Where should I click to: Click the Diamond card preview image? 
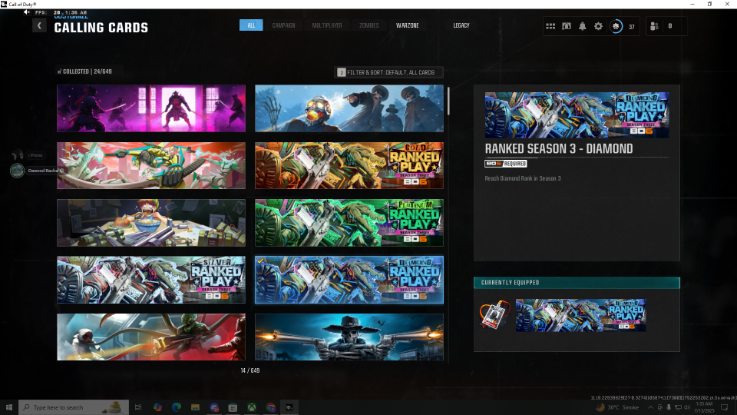(577, 115)
